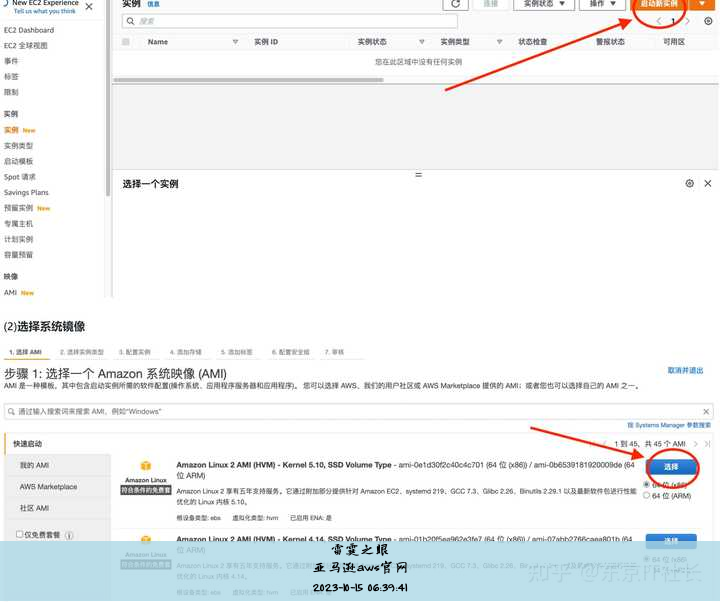The width and height of the screenshot is (720, 602).
Task: Click 取消并退出 link
Action: pos(685,371)
